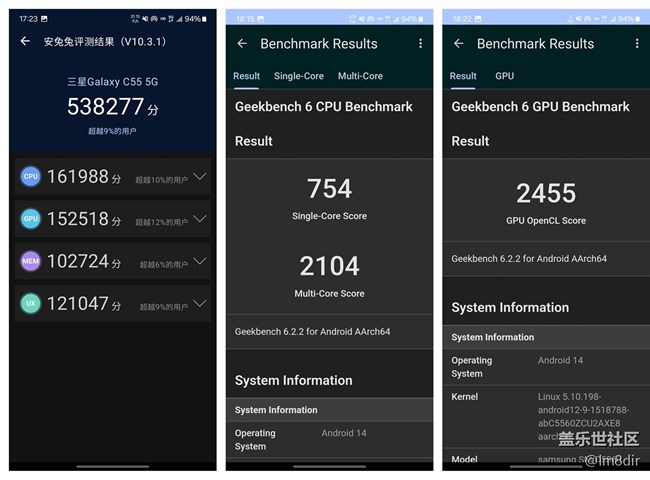Tap the 754 Single-Core Score

(x=329, y=189)
